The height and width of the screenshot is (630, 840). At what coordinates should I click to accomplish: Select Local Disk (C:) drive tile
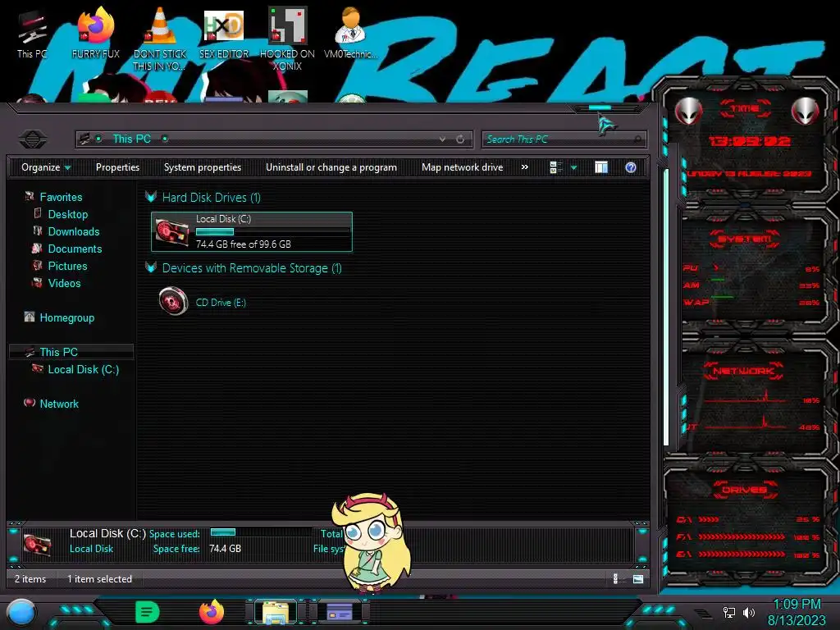click(252, 232)
